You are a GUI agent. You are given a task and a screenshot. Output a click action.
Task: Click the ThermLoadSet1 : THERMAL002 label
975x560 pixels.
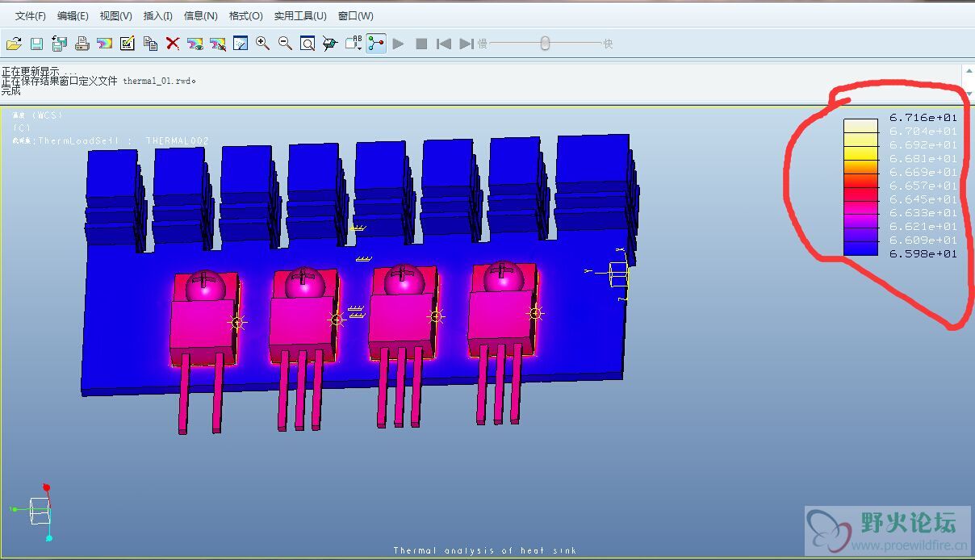click(111, 140)
